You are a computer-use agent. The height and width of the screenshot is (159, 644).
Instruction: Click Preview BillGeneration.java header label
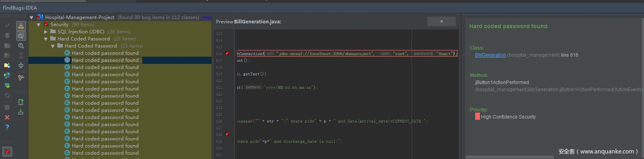tap(249, 22)
